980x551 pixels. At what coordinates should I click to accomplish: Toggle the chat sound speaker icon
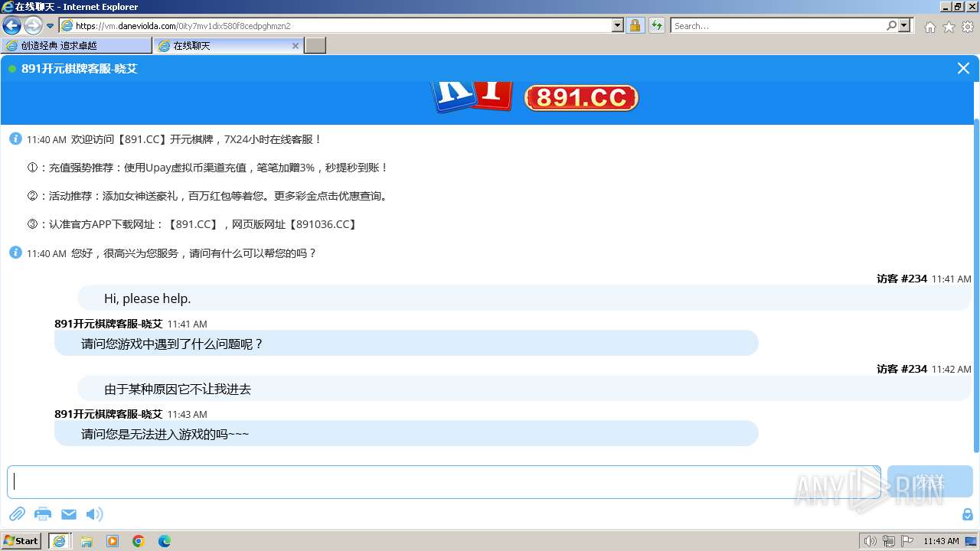[94, 514]
